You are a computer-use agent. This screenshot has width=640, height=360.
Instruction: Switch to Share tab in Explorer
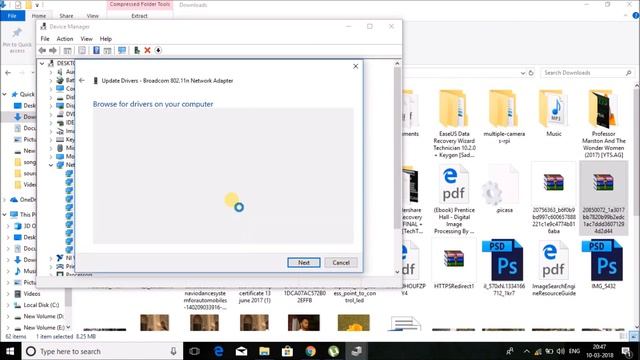click(66, 16)
